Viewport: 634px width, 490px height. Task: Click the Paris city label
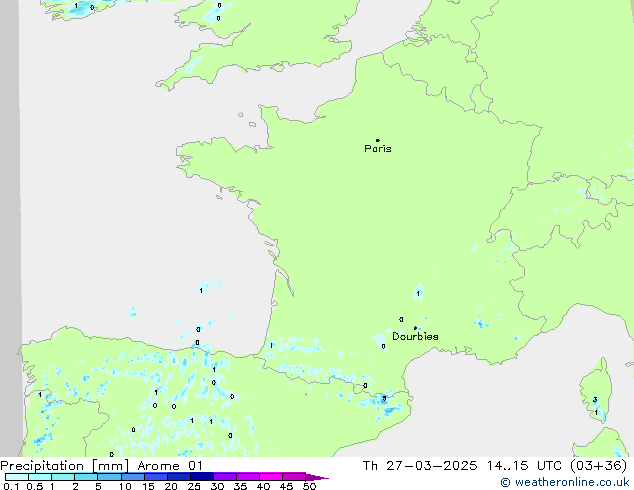(378, 149)
